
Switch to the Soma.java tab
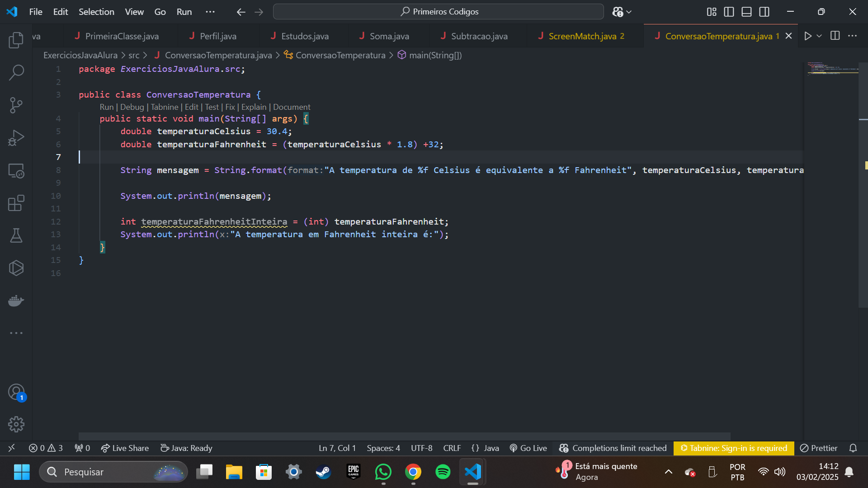tap(390, 36)
